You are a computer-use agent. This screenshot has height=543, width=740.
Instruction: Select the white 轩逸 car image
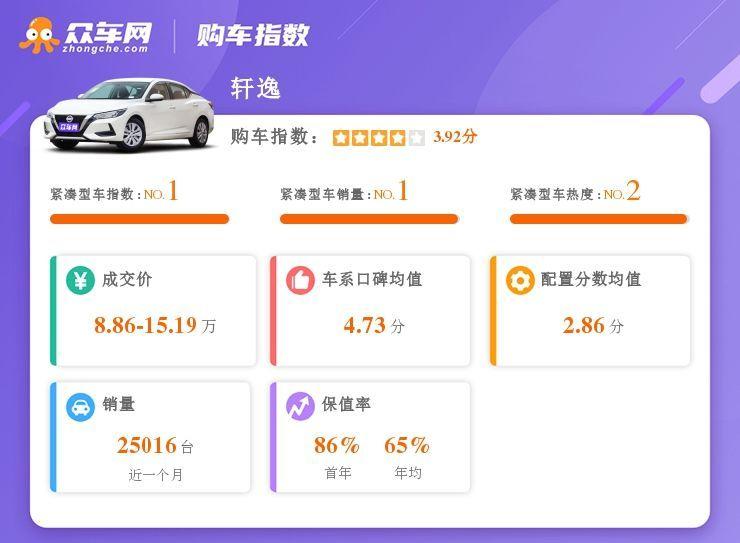click(x=130, y=116)
